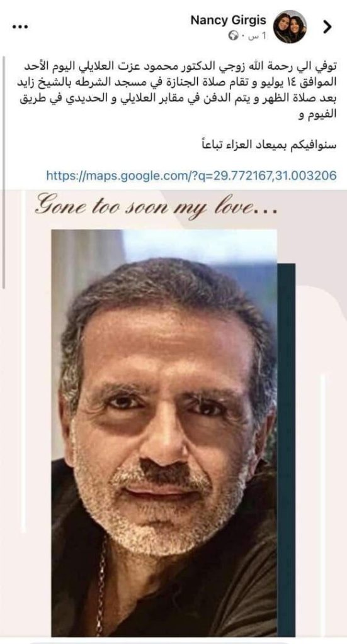347x644 pixels.
Task: Tap the pink background left of portrait
Action: point(25,411)
